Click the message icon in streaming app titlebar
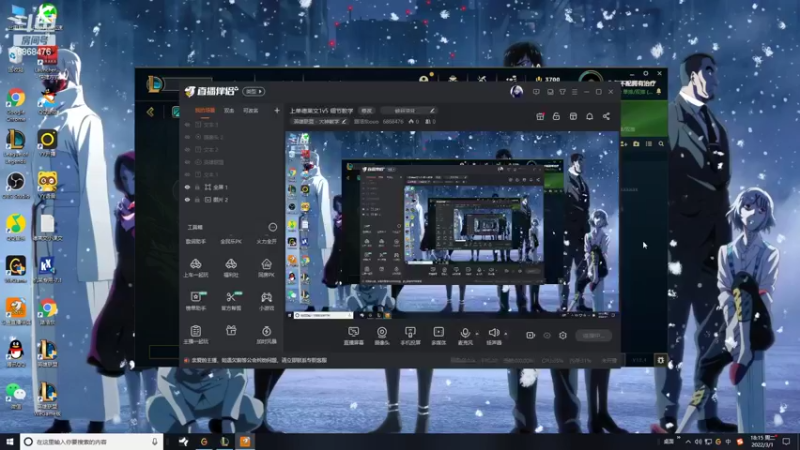Image resolution: width=800 pixels, height=450 pixels. coord(536,92)
